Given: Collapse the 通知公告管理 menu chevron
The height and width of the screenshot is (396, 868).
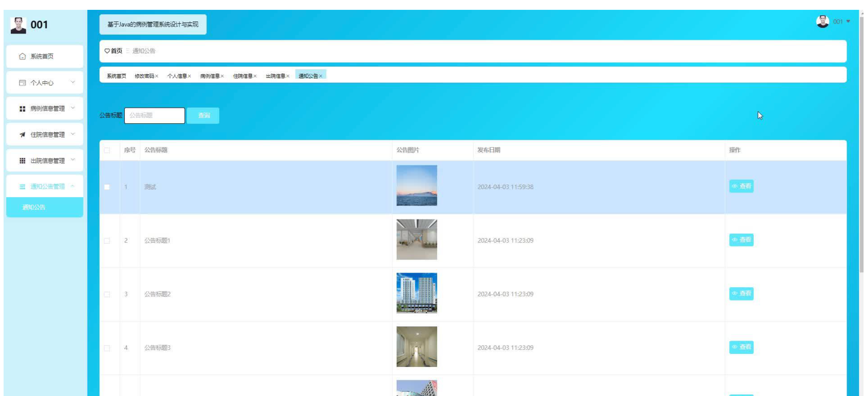Looking at the screenshot, I should [73, 186].
